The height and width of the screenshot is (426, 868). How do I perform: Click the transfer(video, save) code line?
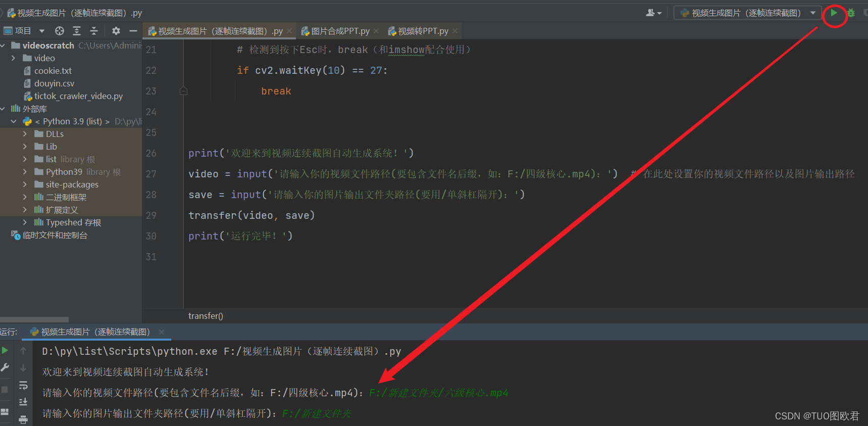coord(251,215)
